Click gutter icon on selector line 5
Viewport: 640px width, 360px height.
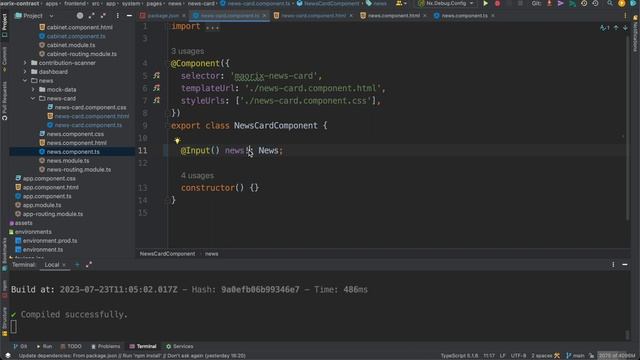(157, 76)
